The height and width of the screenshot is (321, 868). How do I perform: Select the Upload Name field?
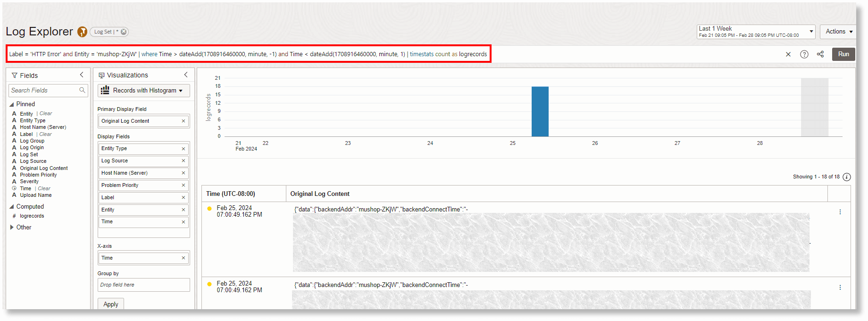click(x=36, y=195)
